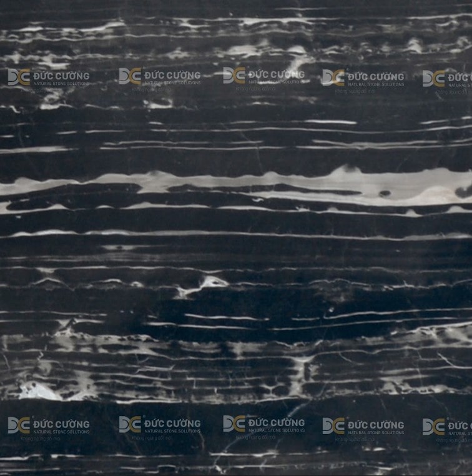
Task: Click the partially cut-off DC logo at top right
Action: (433, 78)
